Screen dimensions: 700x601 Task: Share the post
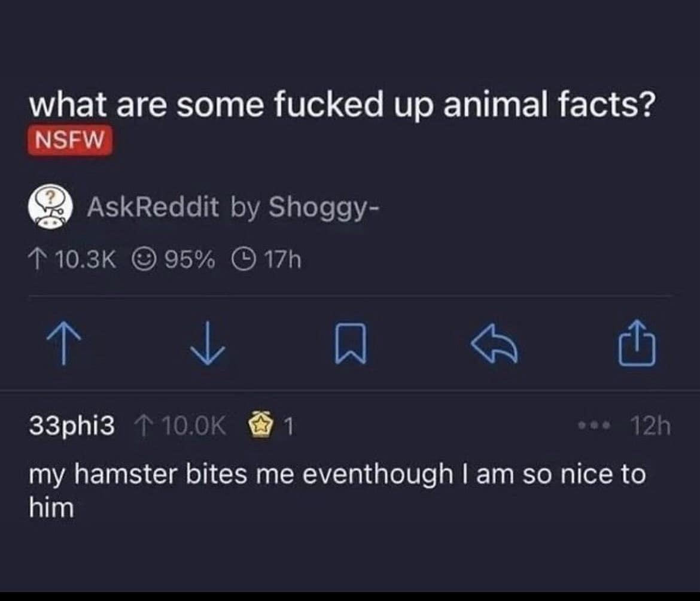click(x=638, y=345)
